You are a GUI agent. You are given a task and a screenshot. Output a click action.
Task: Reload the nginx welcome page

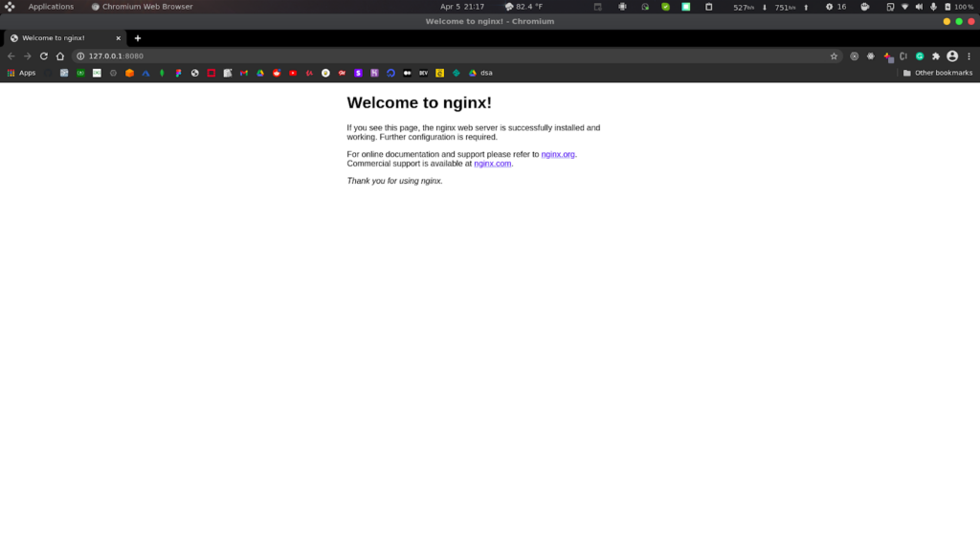pos(43,56)
